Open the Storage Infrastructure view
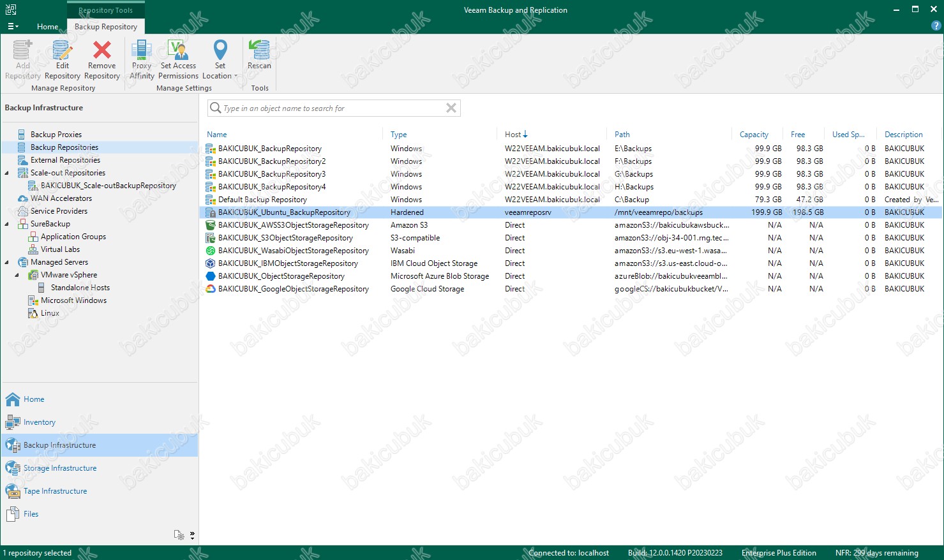 click(99, 468)
